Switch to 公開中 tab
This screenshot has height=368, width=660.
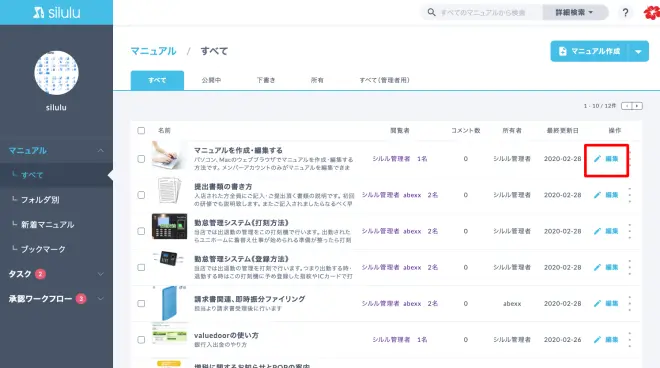[211, 80]
